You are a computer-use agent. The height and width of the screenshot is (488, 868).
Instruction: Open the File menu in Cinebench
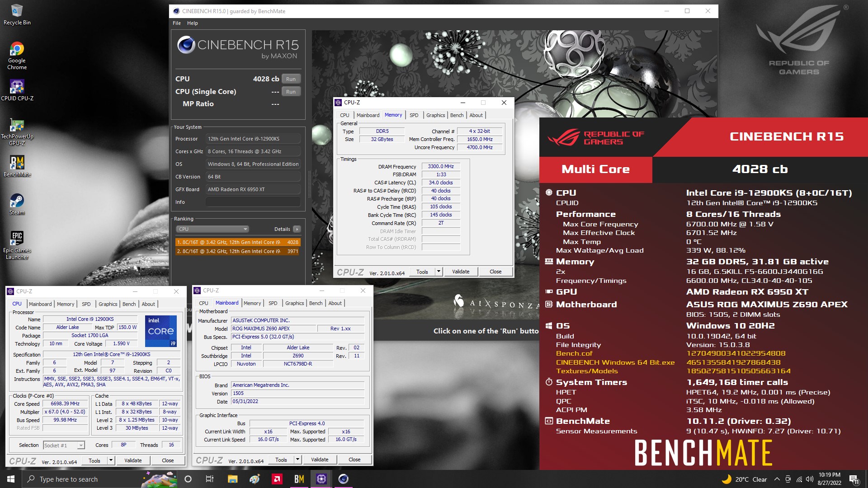177,23
